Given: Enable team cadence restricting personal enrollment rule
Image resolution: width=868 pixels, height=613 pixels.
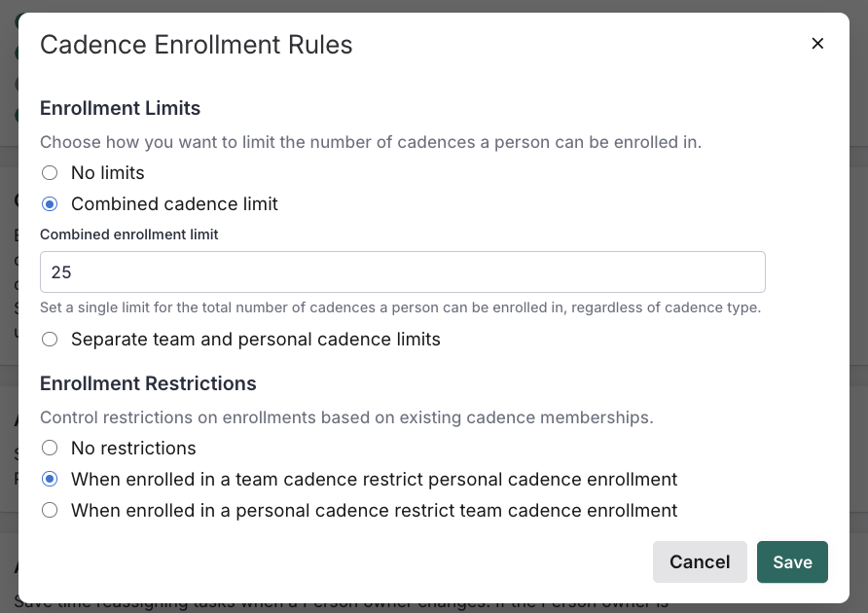Looking at the screenshot, I should tap(50, 479).
